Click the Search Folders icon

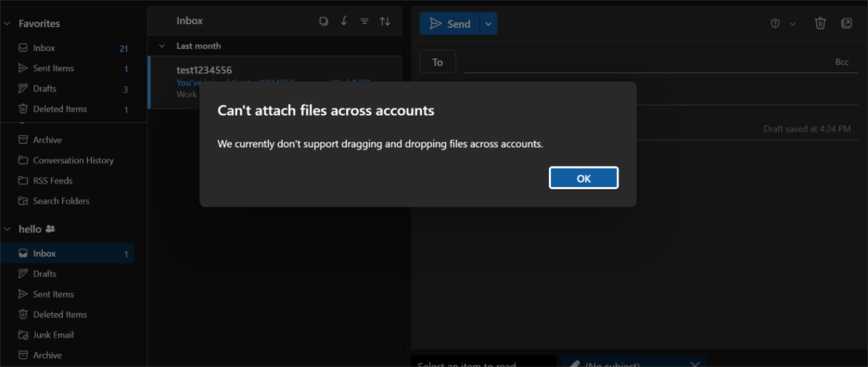[22, 201]
